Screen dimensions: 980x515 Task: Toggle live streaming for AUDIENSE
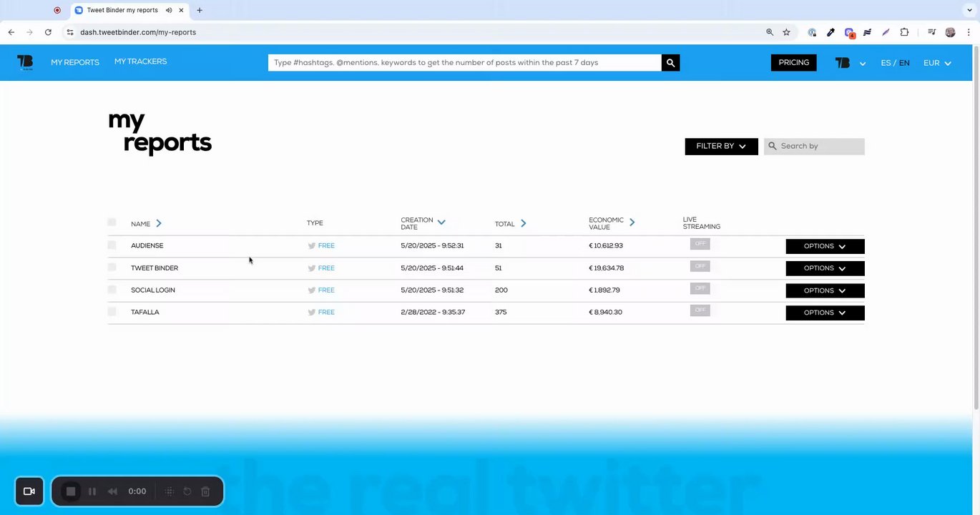point(700,244)
